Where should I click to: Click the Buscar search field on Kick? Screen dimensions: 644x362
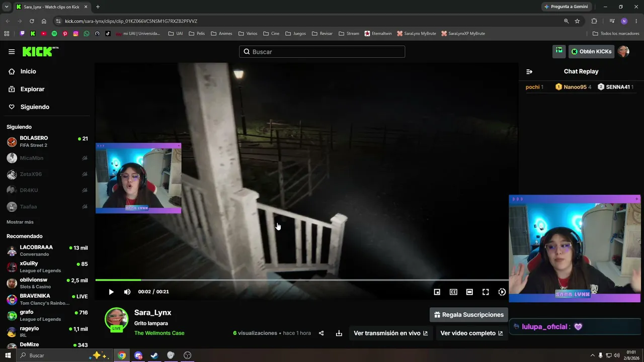(322, 52)
